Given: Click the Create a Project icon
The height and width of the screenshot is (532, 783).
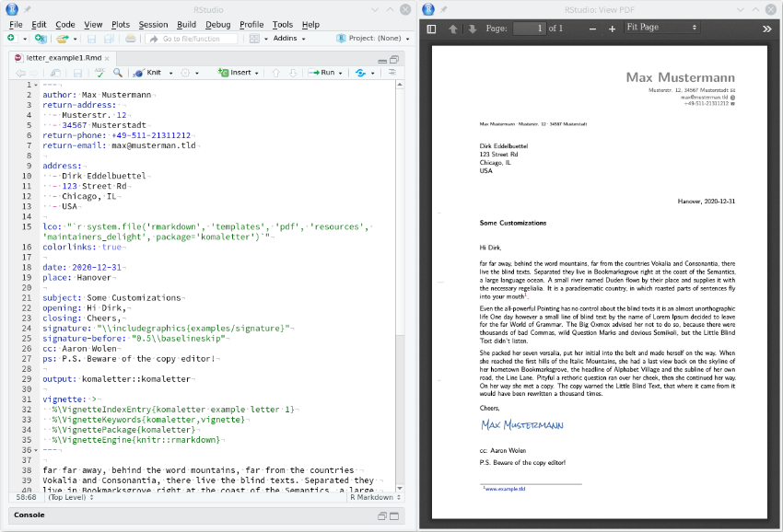Looking at the screenshot, I should 41,39.
